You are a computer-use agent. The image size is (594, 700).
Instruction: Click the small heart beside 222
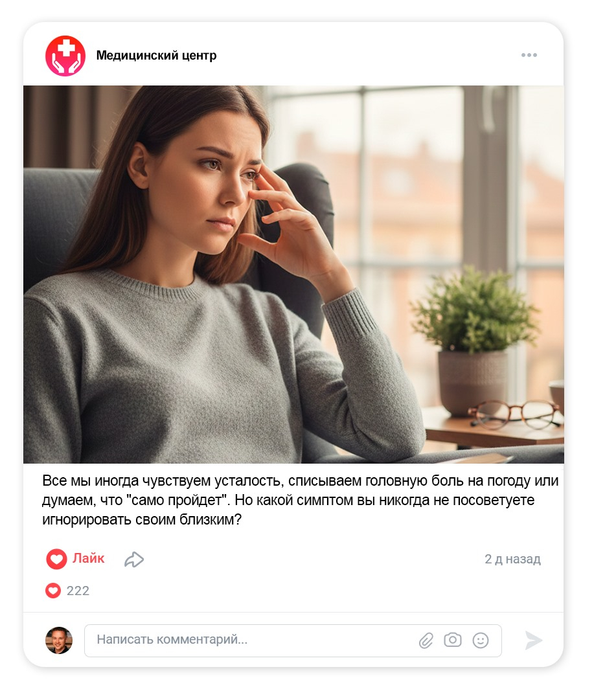click(x=52, y=591)
